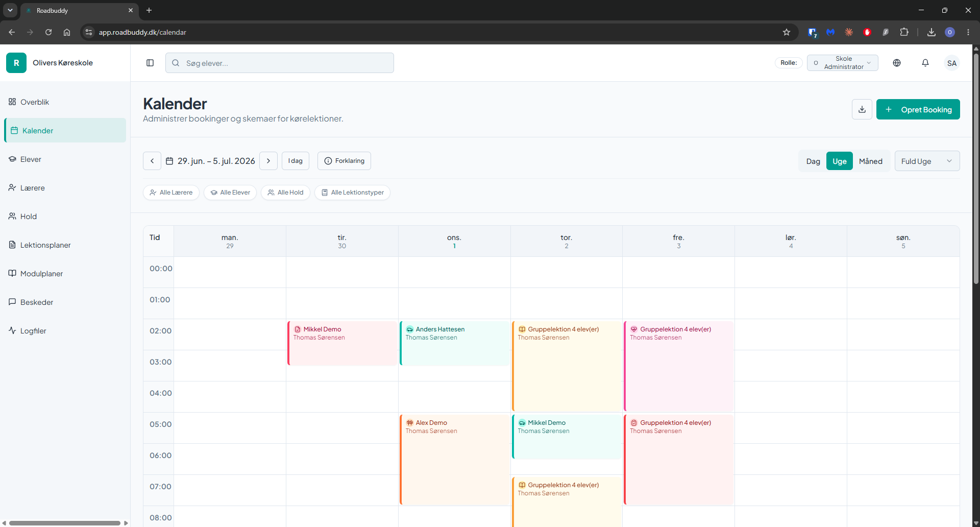Click Olivers Køreskole school name
This screenshot has width=980, height=527.
coord(63,63)
